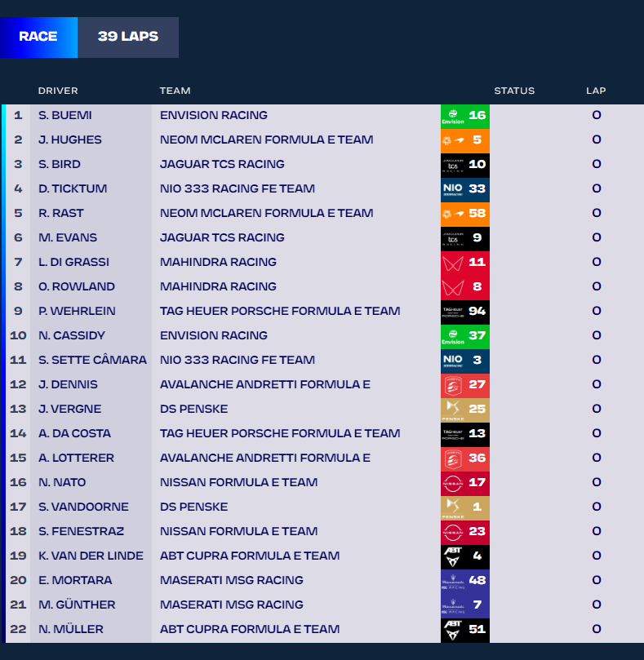
Task: Click the LAP column header
Action: pos(596,91)
